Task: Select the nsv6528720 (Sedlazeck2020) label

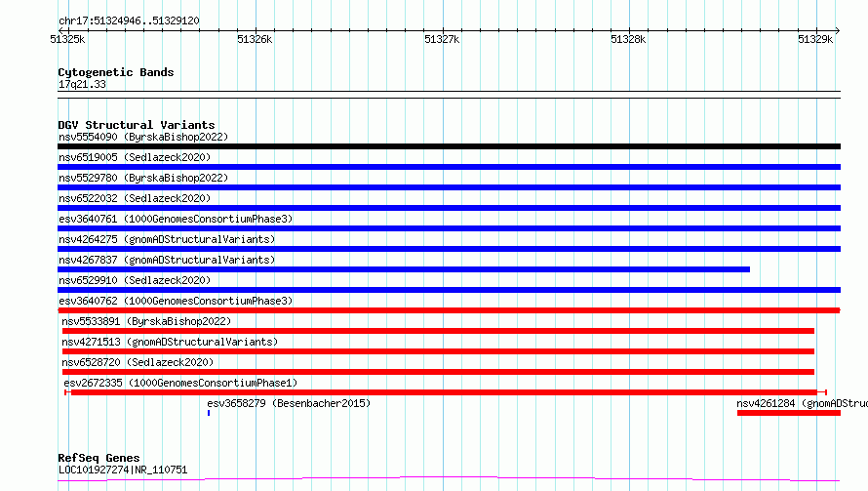Action: (x=138, y=362)
